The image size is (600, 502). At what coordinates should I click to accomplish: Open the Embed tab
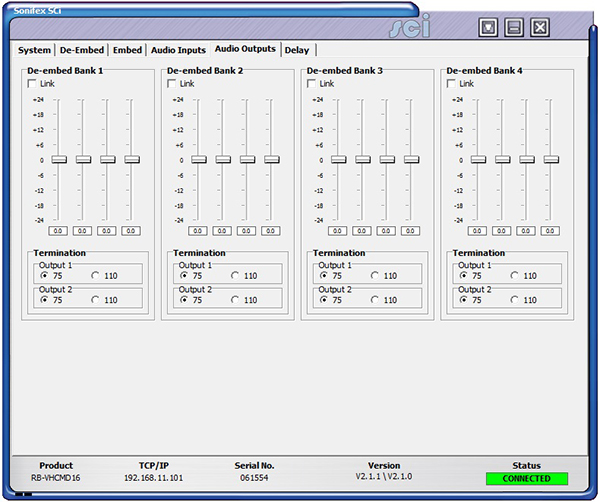point(127,50)
